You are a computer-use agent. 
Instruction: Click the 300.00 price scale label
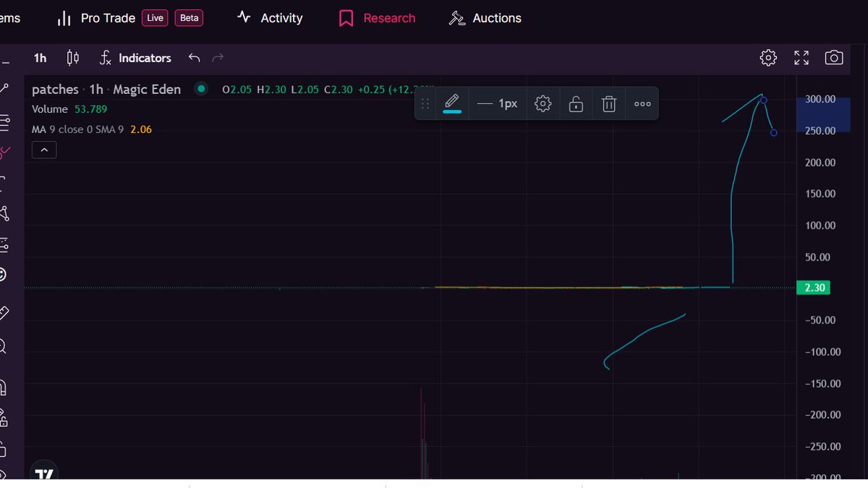[820, 99]
